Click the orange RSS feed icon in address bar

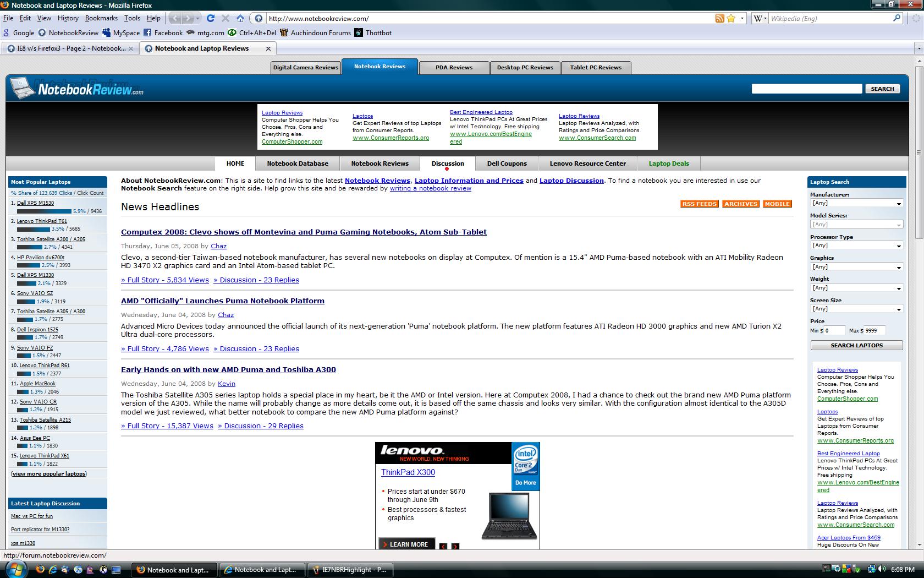tap(719, 18)
